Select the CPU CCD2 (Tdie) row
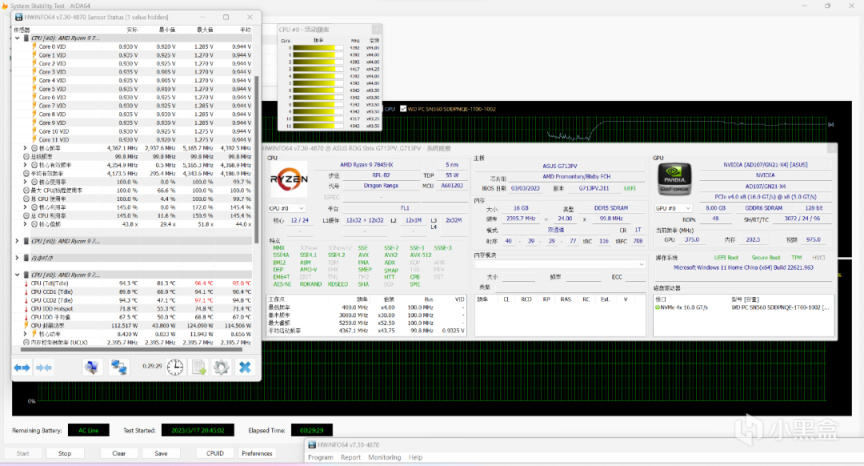 point(132,300)
